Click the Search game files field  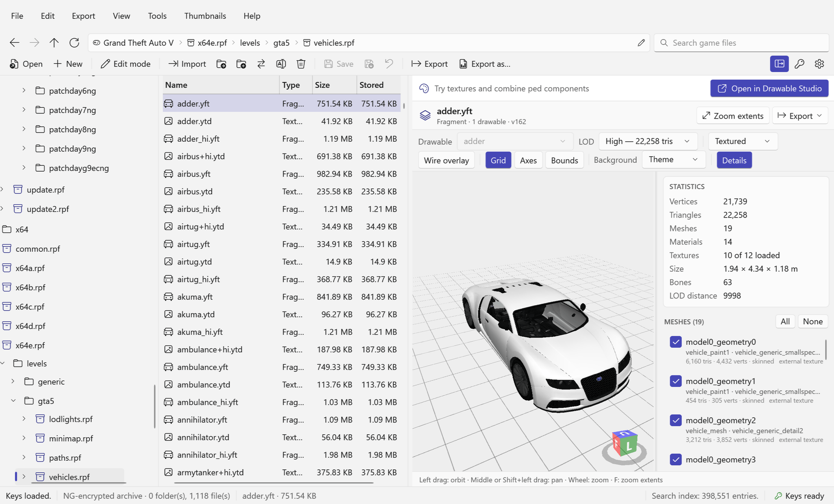coord(741,43)
